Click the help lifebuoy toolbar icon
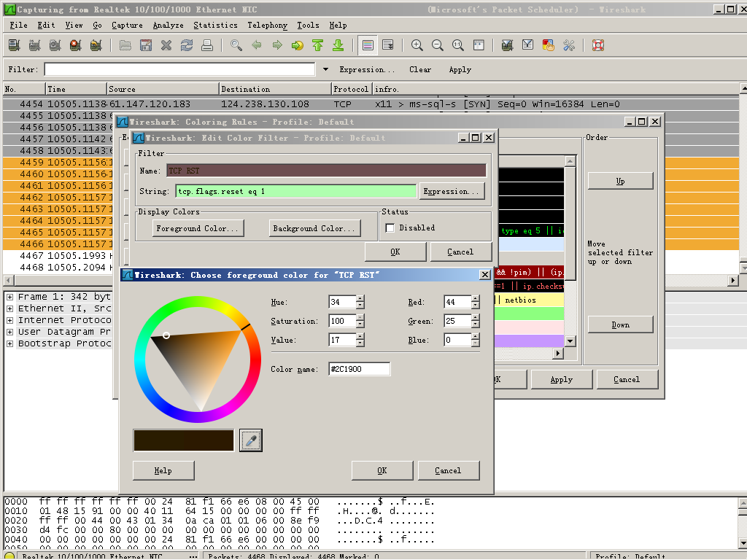The width and height of the screenshot is (747, 560). [x=598, y=45]
